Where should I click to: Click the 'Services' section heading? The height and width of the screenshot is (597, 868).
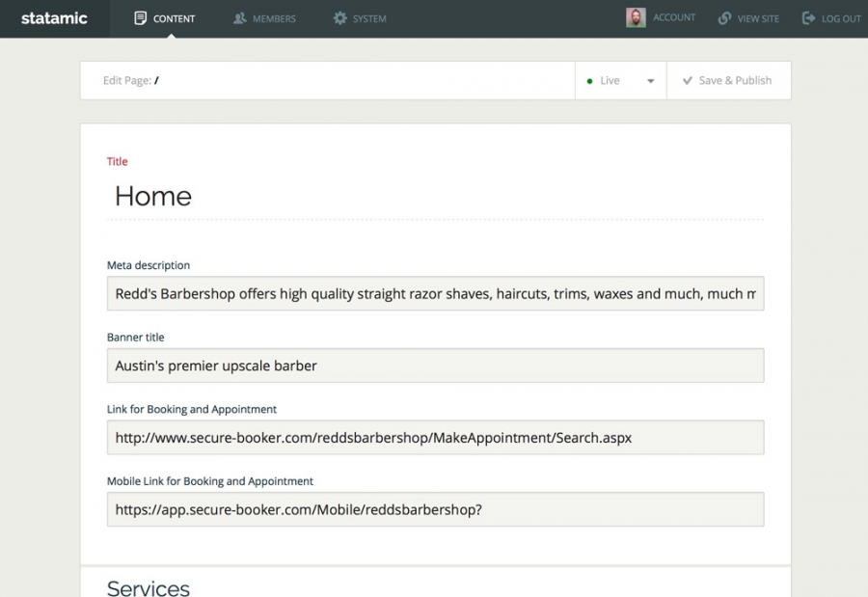coord(149,588)
